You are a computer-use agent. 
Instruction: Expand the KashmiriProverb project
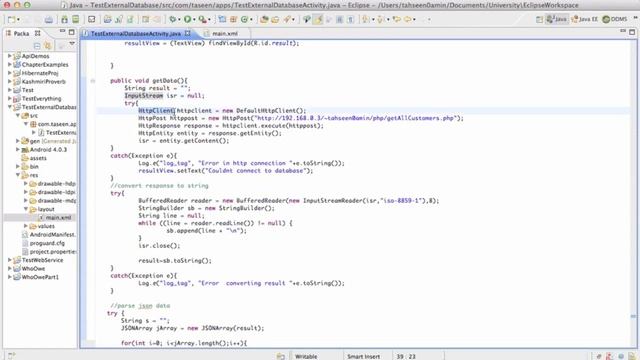[x=9, y=82]
